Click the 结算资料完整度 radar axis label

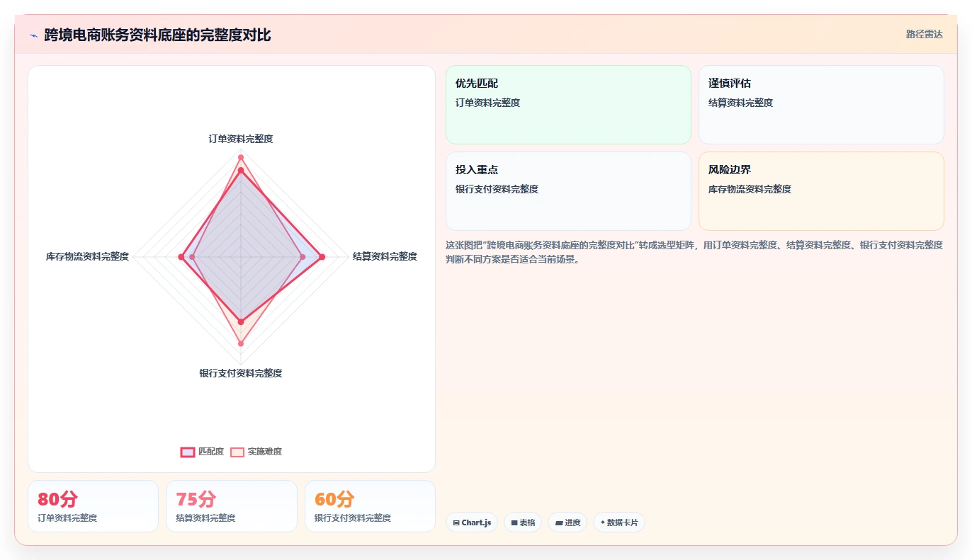(385, 256)
